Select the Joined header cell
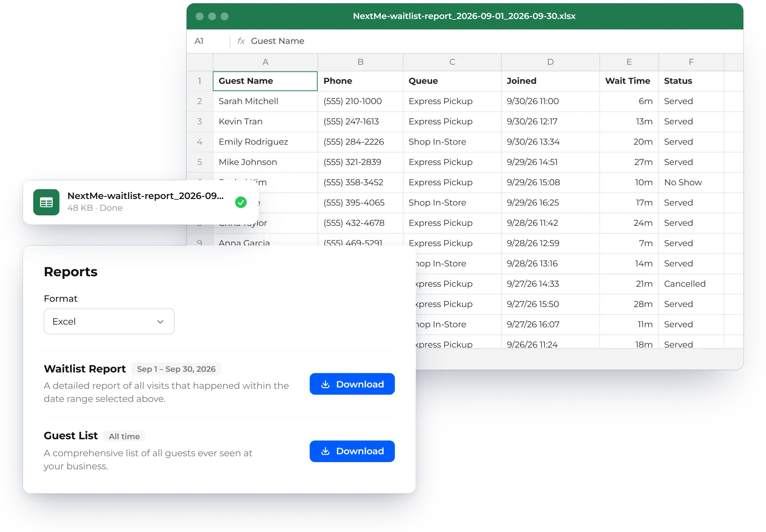Image resolution: width=766 pixels, height=532 pixels. click(x=550, y=81)
